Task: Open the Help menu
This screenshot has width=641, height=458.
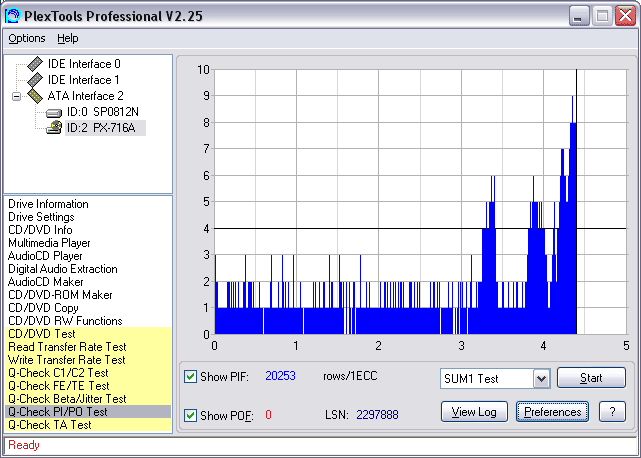Action: [x=67, y=38]
